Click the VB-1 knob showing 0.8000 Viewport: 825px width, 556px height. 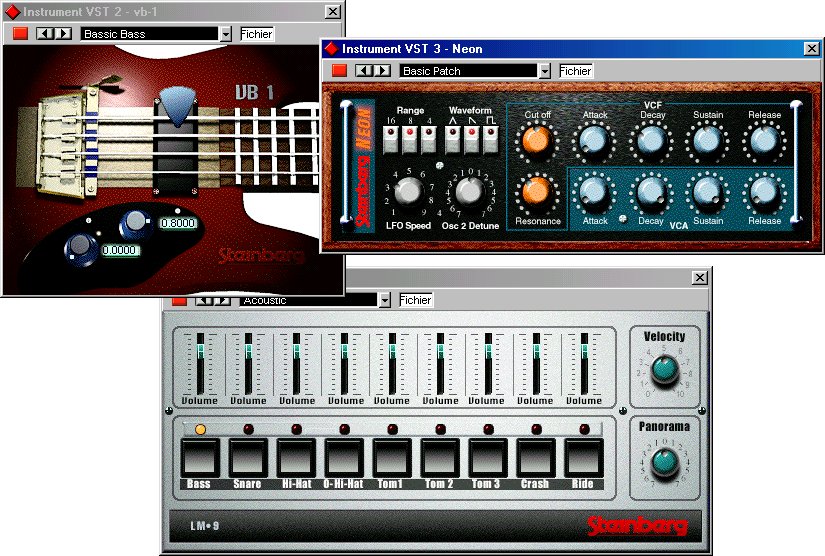[x=135, y=223]
